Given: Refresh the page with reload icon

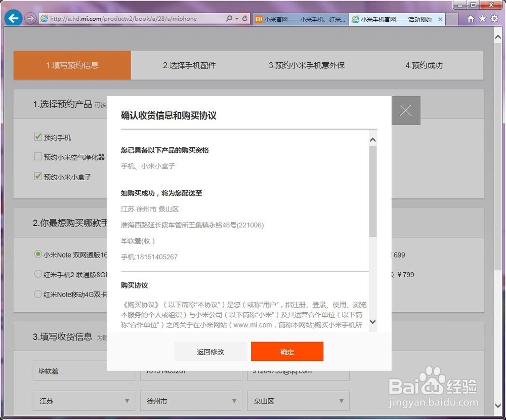Looking at the screenshot, I should (245, 18).
